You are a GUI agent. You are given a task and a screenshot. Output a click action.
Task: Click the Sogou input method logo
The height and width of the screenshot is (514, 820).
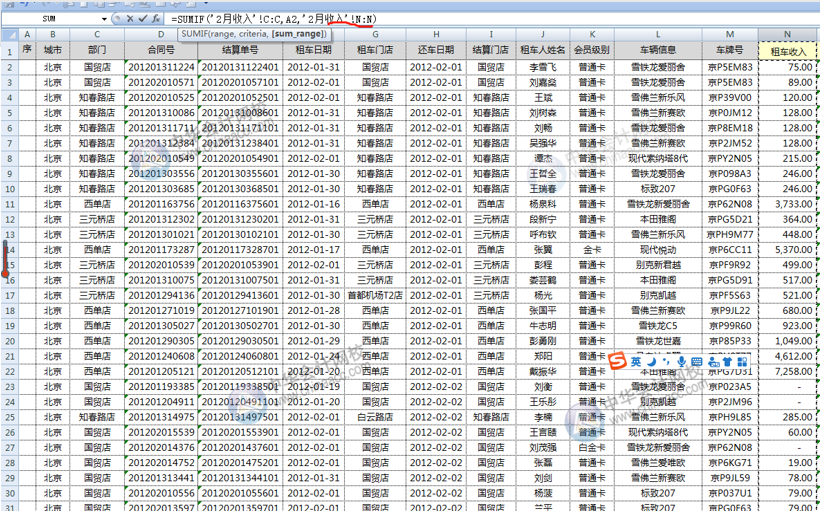(x=619, y=361)
